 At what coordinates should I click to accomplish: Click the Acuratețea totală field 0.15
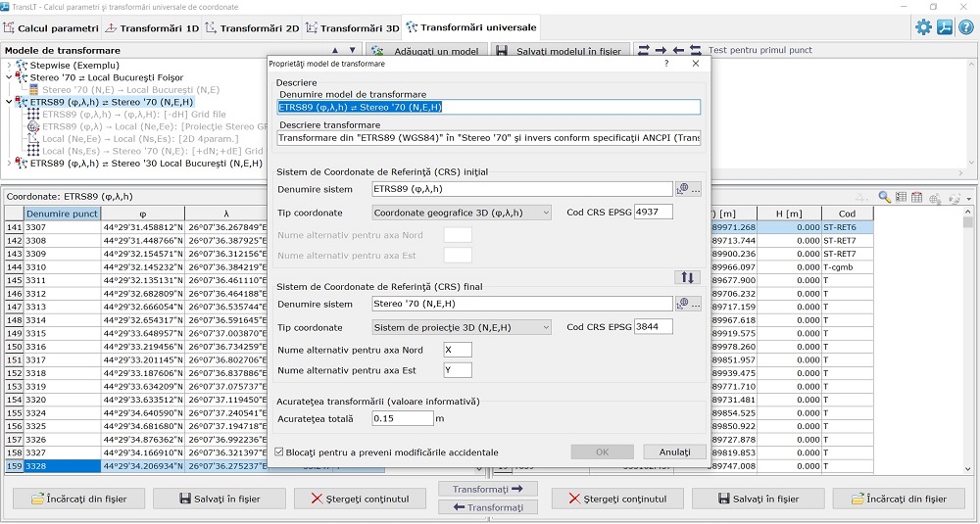[403, 418]
